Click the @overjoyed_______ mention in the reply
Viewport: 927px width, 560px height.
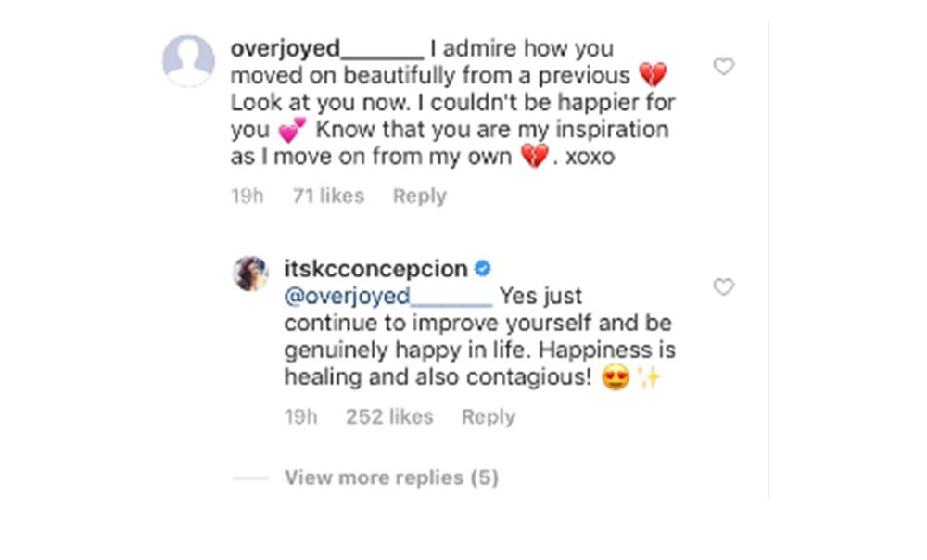pos(387,298)
